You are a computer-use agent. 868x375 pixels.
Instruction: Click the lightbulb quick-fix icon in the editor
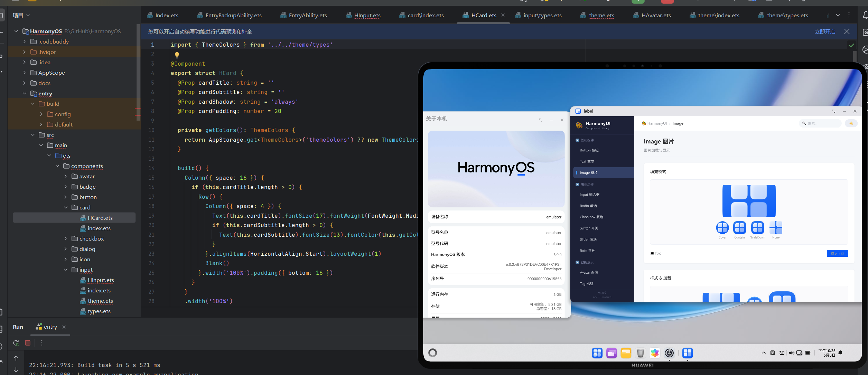click(x=177, y=55)
